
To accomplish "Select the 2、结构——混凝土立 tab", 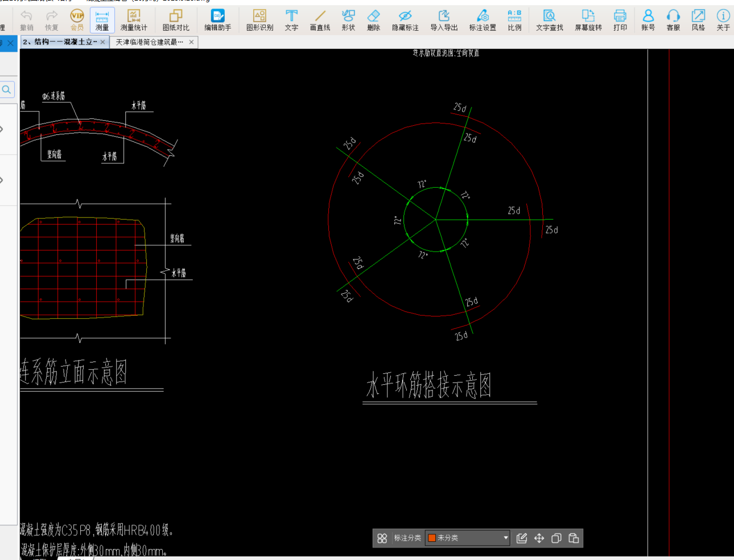I will [x=60, y=42].
